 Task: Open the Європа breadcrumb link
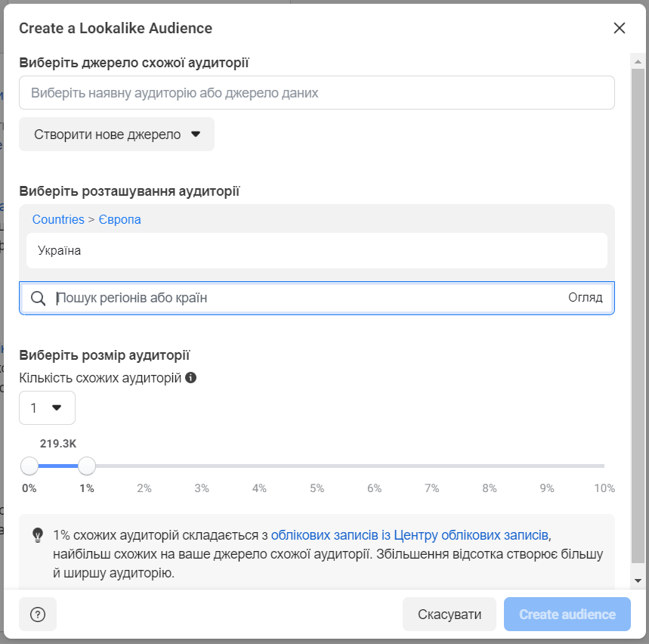(x=119, y=219)
